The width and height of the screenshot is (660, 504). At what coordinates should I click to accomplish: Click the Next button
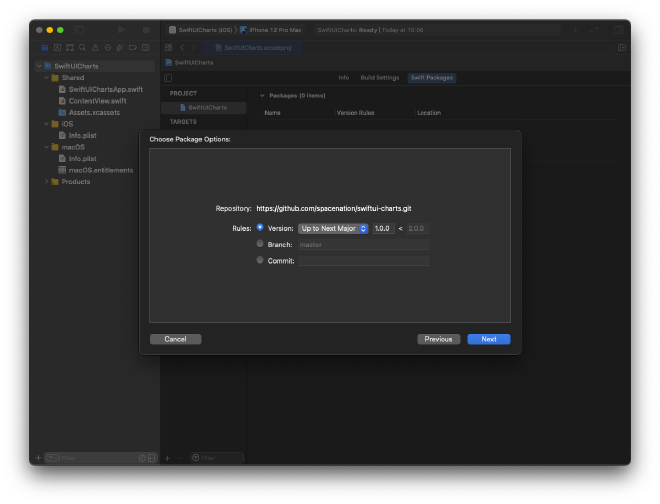point(488,339)
